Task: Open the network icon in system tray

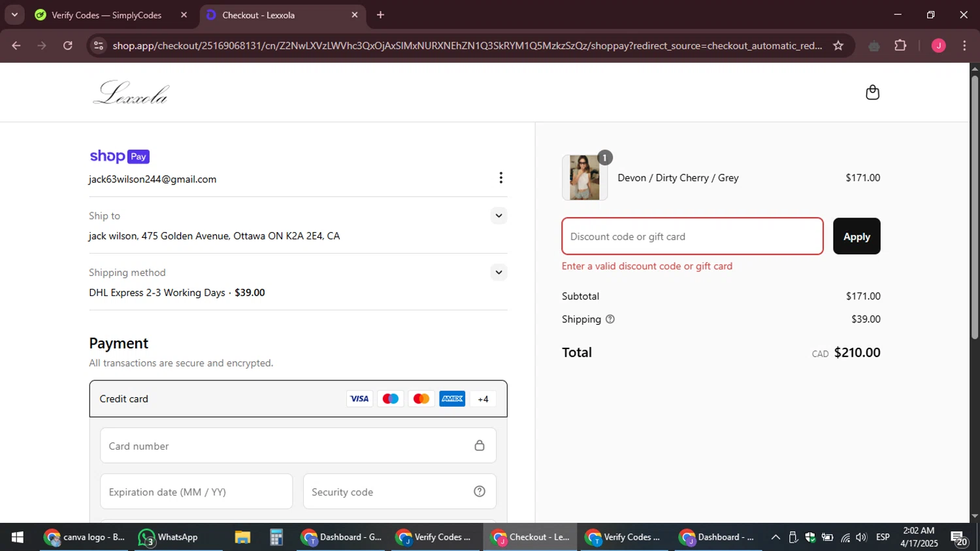Action: 845,537
